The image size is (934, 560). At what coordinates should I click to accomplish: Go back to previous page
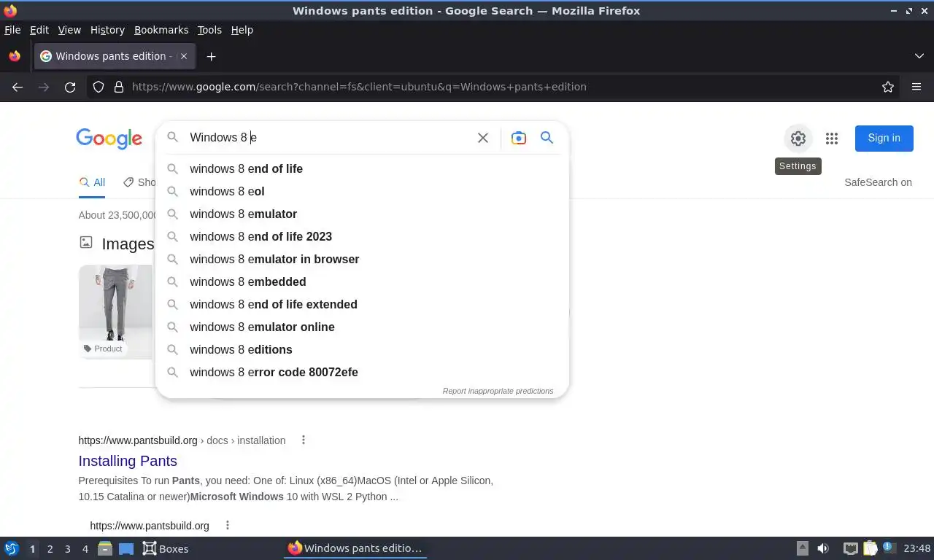pyautogui.click(x=18, y=87)
